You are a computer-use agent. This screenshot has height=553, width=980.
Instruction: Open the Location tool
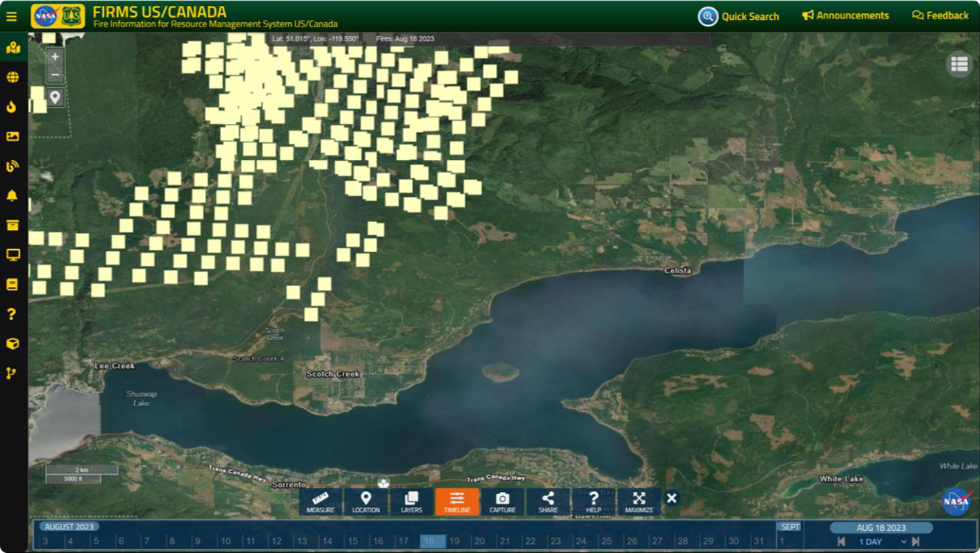click(366, 501)
